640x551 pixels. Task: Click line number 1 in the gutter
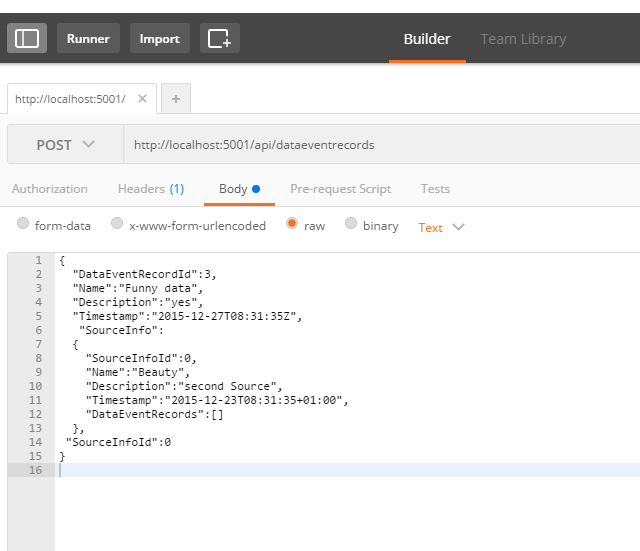[38, 260]
